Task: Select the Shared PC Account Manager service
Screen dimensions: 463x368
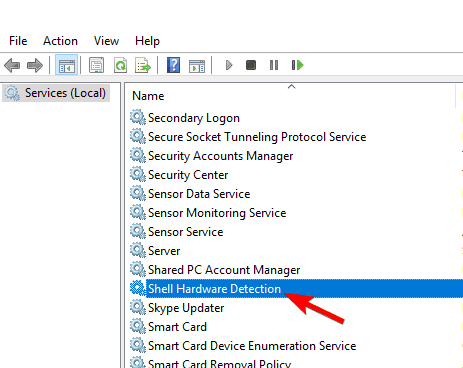Action: pos(224,270)
